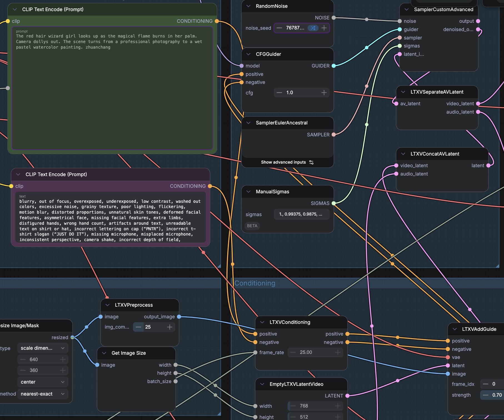Click SamplerCustomAdvanced noise input socket
Image resolution: width=504 pixels, height=420 pixels.
click(x=400, y=21)
